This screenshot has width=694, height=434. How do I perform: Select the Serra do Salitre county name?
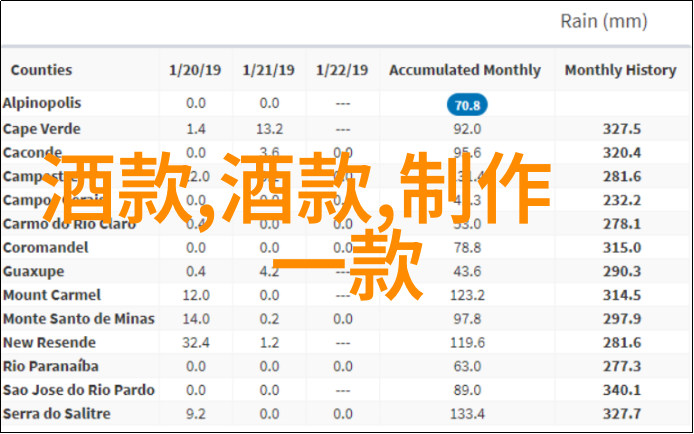click(x=57, y=414)
